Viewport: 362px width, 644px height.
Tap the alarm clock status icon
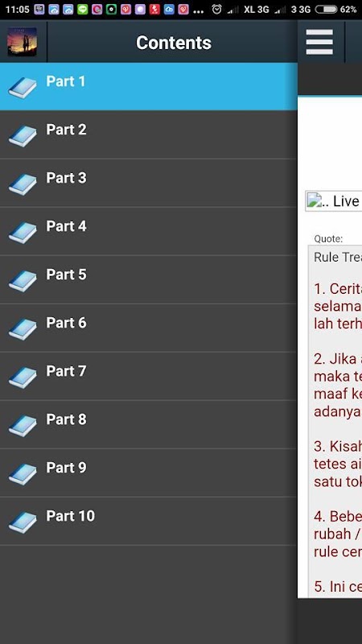click(x=216, y=9)
